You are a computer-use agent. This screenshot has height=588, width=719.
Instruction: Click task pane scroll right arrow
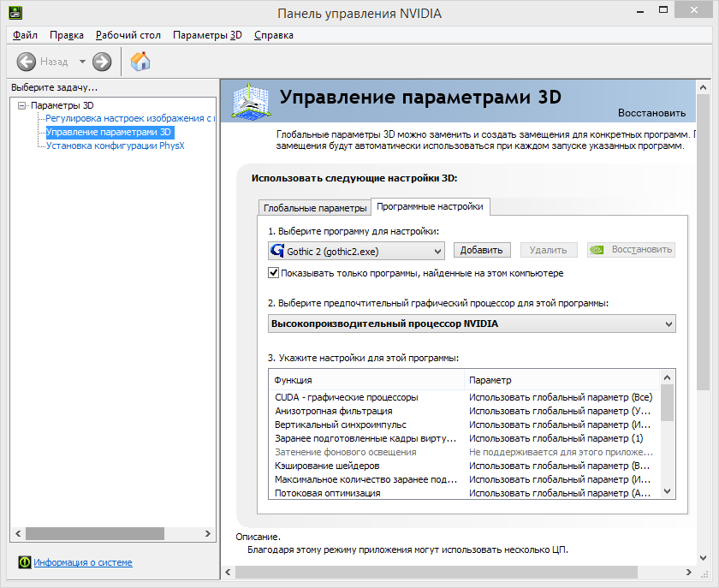(x=208, y=533)
